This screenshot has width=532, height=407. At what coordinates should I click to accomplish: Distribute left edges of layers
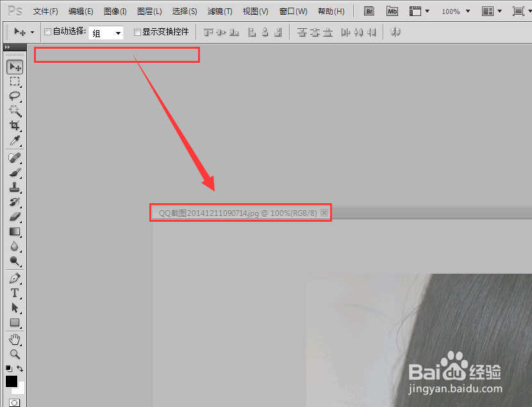pyautogui.click(x=345, y=32)
